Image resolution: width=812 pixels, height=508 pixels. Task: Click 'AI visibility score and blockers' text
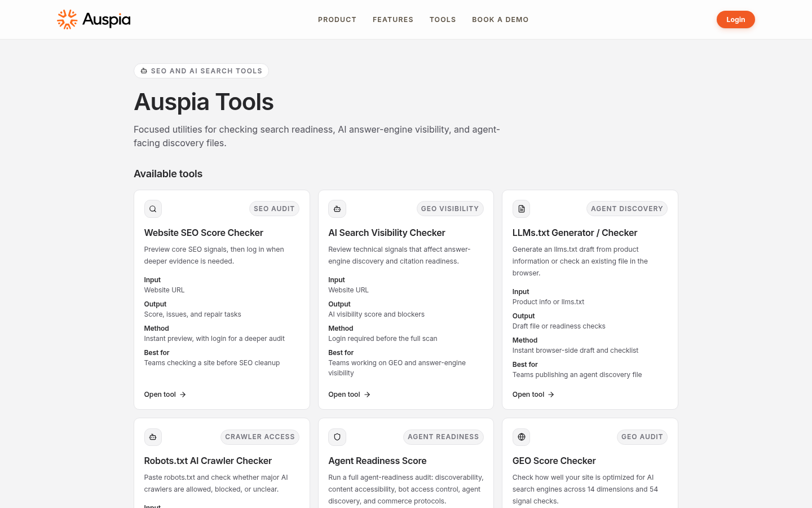tap(376, 314)
